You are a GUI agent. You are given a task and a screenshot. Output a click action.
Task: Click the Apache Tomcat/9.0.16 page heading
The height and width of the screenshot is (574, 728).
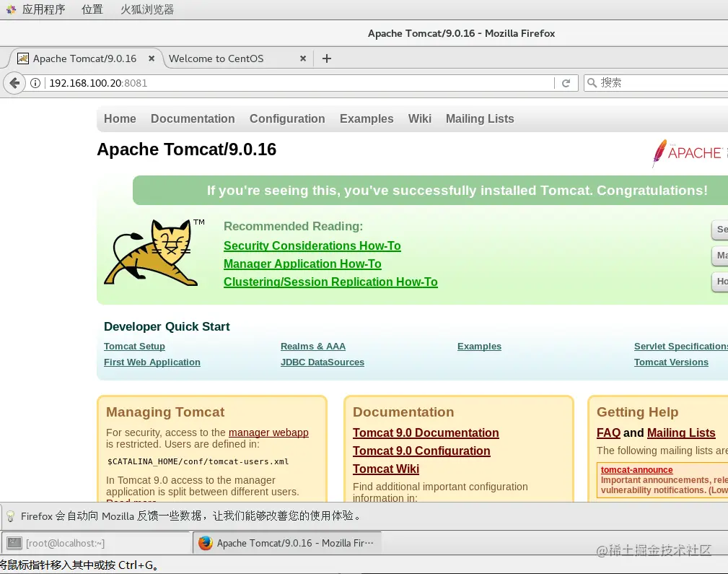coord(187,149)
